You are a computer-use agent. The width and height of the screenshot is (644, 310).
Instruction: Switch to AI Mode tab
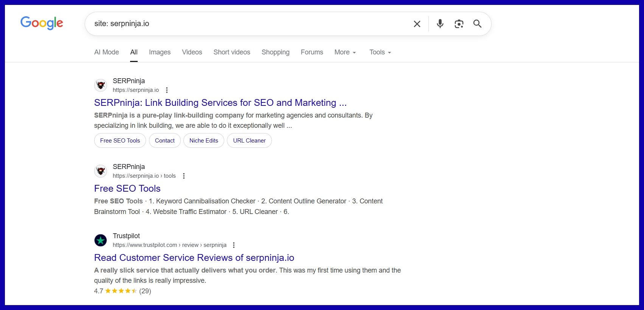pos(106,52)
